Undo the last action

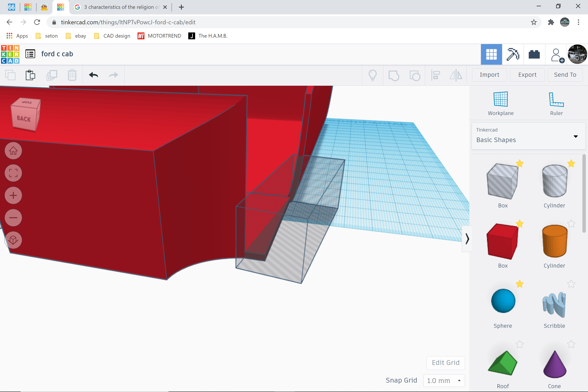[93, 75]
